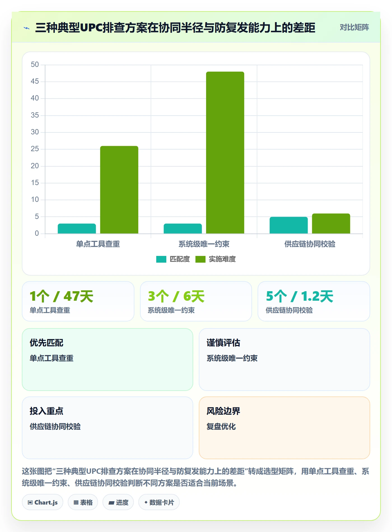Click the chart title 三种典型UPC排查方案 heading
This screenshot has width=392, height=532.
point(175,28)
